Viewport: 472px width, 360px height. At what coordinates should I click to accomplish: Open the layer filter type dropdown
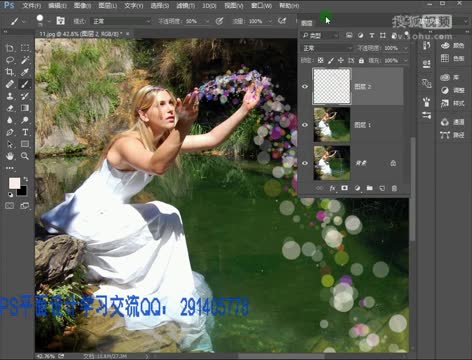320,35
